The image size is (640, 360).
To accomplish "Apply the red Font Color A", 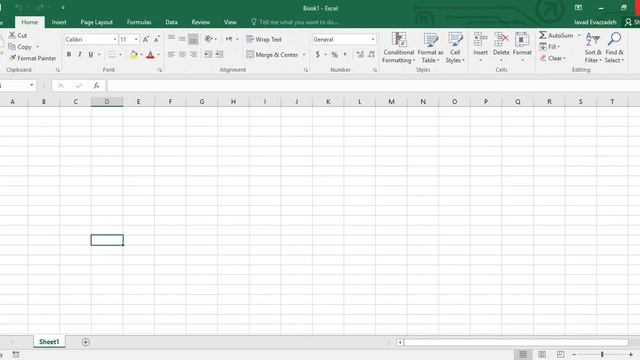I will (x=150, y=54).
